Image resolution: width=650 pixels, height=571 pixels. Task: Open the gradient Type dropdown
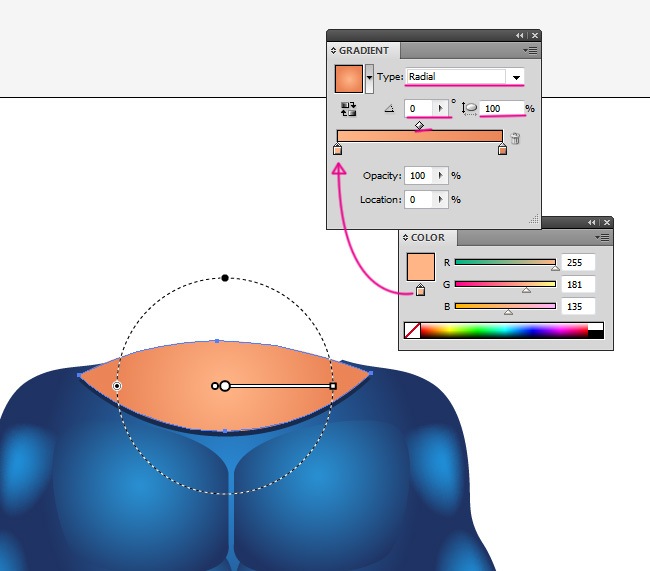point(516,77)
